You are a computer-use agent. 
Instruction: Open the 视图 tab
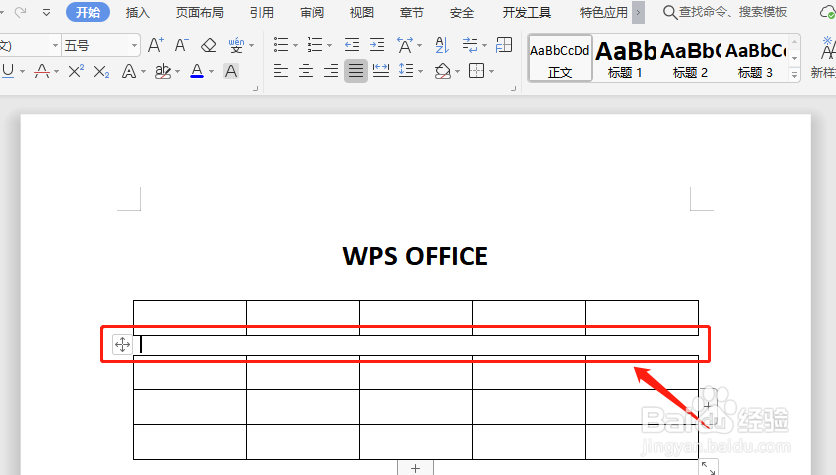point(361,12)
